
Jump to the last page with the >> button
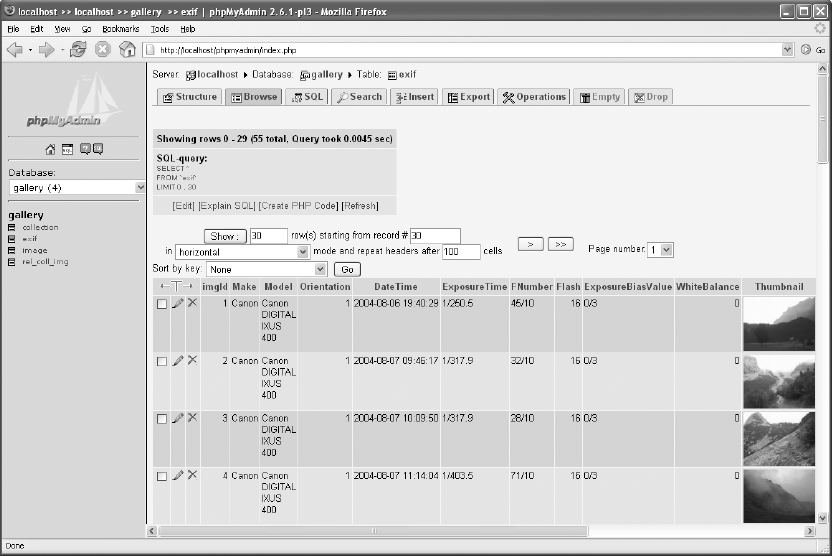click(561, 245)
